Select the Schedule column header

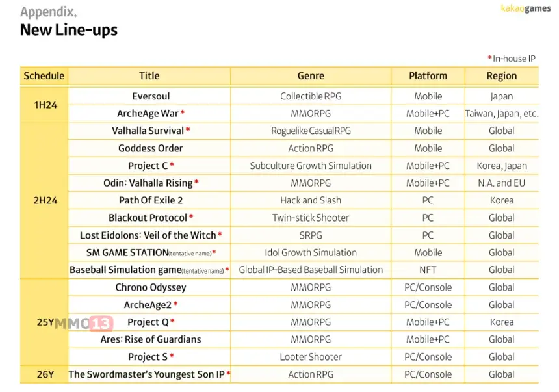click(44, 76)
